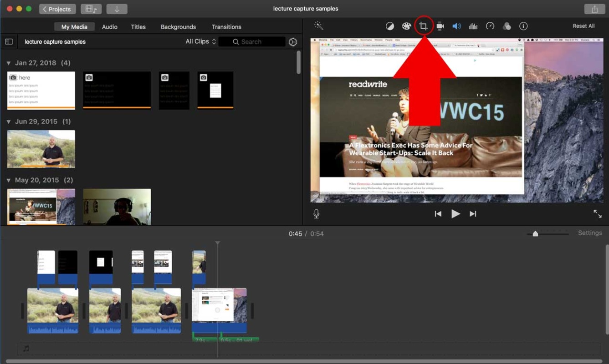Open the Color Correction palette
Image resolution: width=609 pixels, height=364 pixels.
click(406, 26)
